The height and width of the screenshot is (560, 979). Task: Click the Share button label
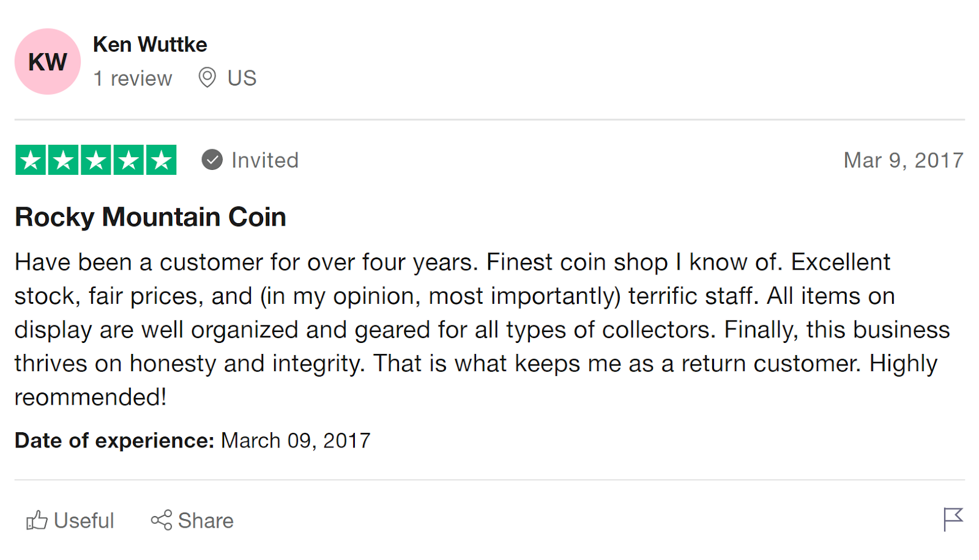pos(206,521)
